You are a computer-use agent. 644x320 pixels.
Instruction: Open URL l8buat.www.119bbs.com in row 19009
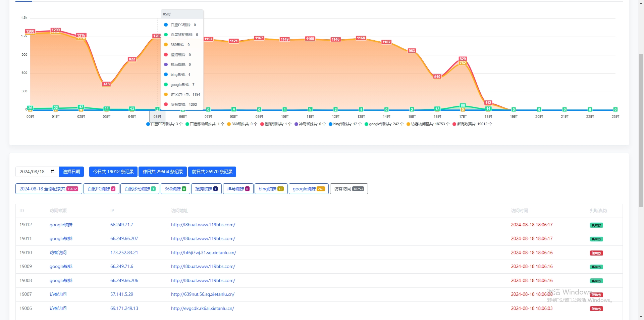coord(203,266)
